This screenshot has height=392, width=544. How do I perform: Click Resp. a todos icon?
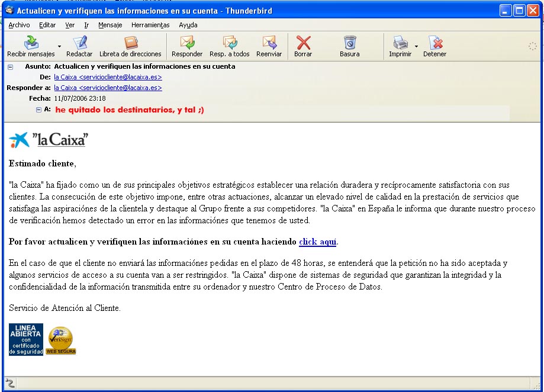(230, 43)
